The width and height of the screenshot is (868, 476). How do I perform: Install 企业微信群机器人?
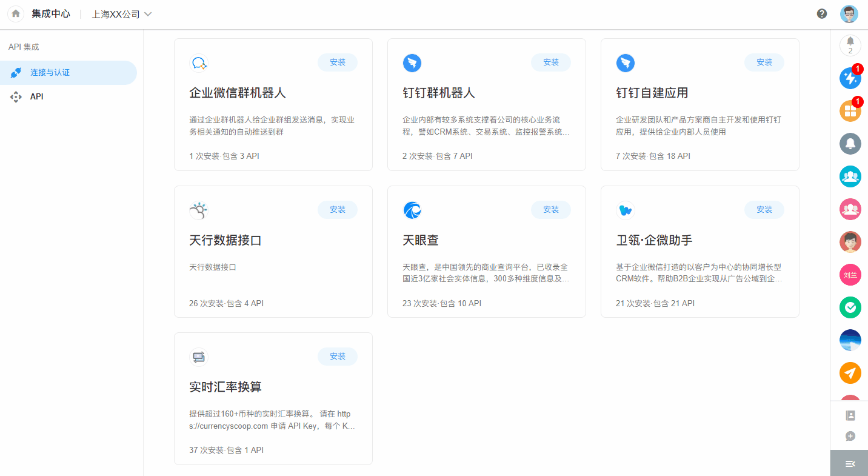pos(338,62)
